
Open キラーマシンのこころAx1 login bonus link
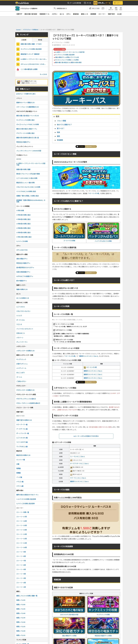78,478
